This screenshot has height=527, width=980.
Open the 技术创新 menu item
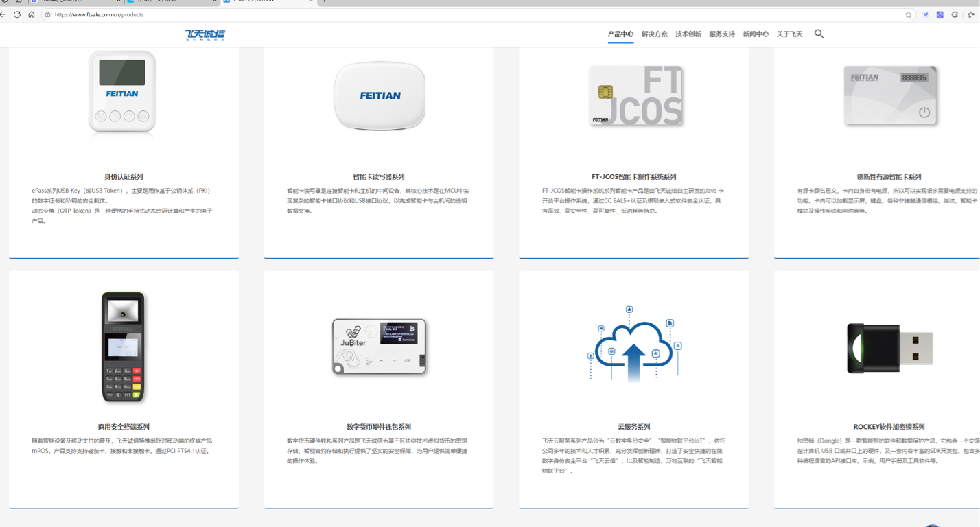(x=688, y=34)
